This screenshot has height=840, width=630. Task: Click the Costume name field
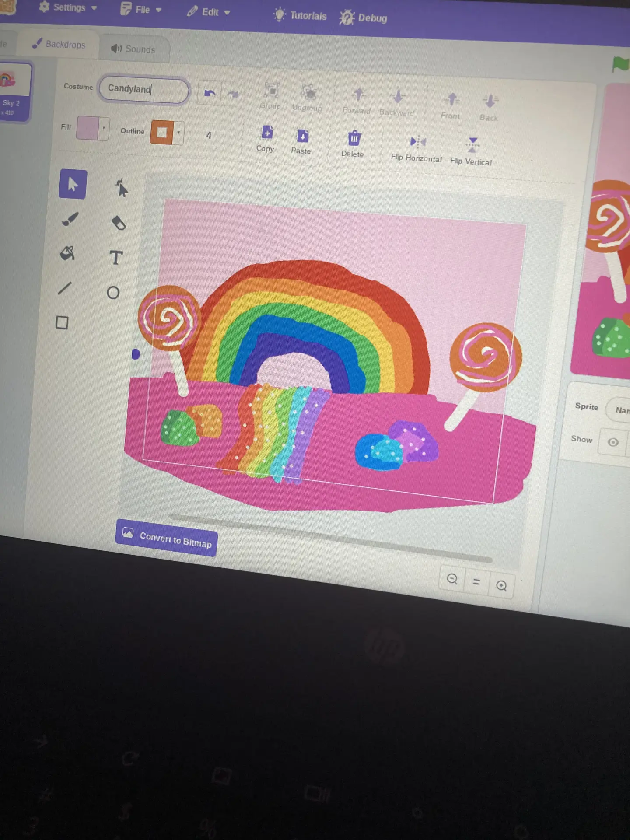tap(144, 89)
